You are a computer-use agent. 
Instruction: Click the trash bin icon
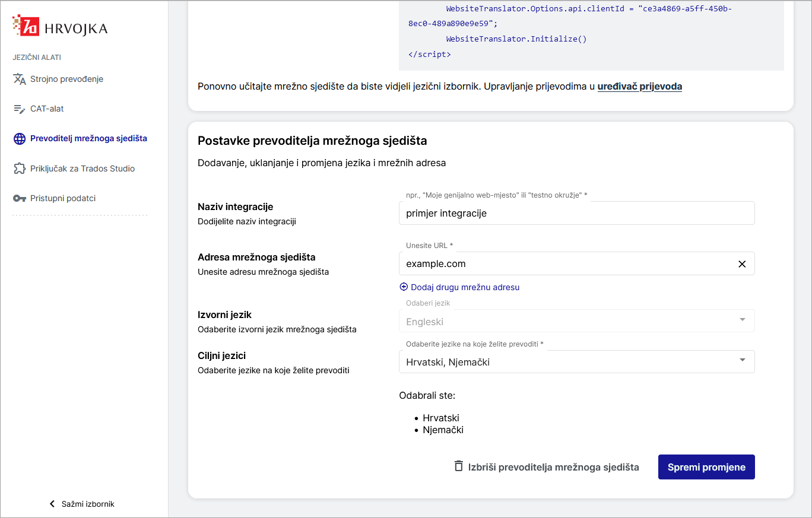pos(458,466)
